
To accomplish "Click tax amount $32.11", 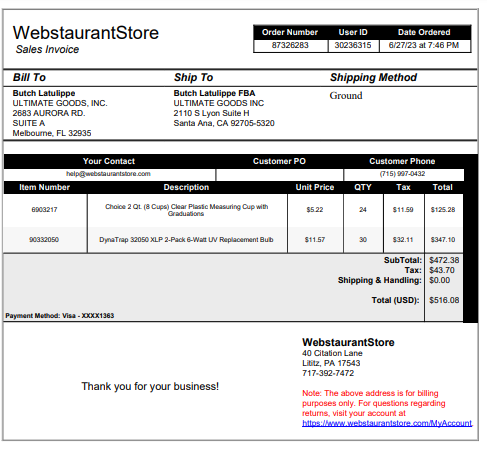I will tap(403, 240).
